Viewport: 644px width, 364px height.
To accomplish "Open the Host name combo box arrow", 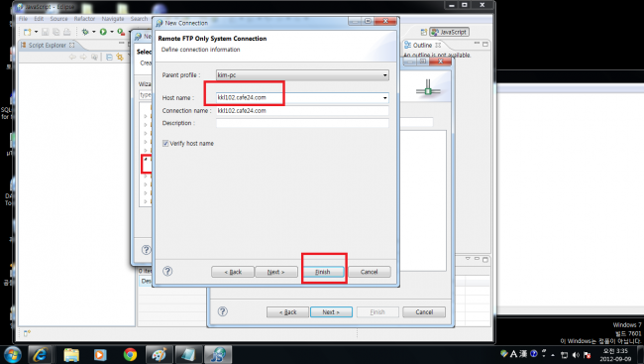I will tap(384, 98).
